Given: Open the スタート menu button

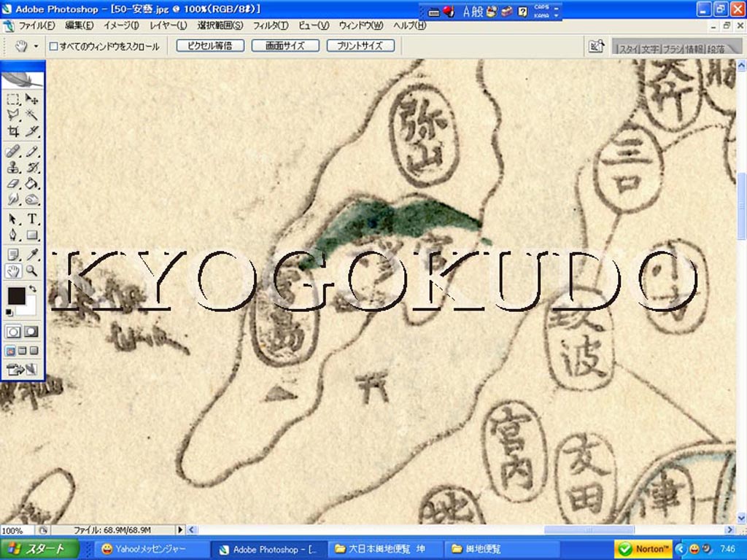Looking at the screenshot, I should (x=39, y=549).
